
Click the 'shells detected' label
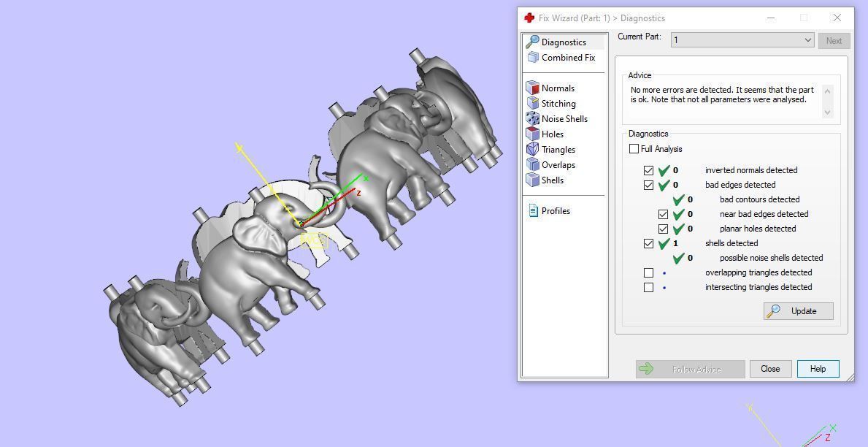(731, 243)
